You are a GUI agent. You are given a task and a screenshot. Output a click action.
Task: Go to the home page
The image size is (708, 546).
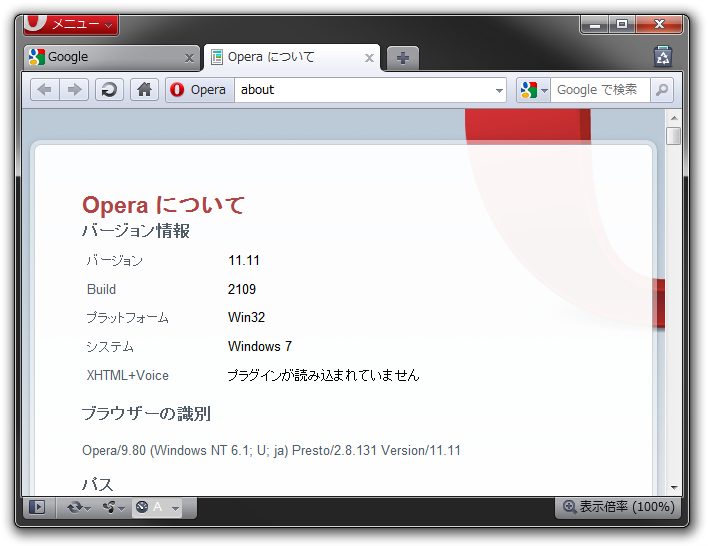pyautogui.click(x=144, y=89)
